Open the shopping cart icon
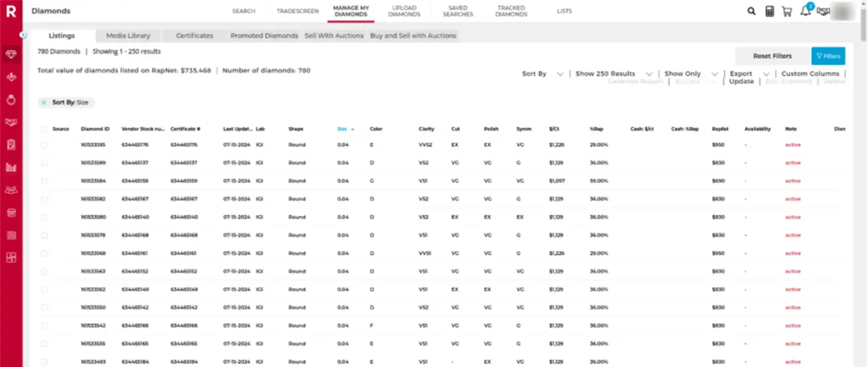This screenshot has width=868, height=367. [x=787, y=11]
